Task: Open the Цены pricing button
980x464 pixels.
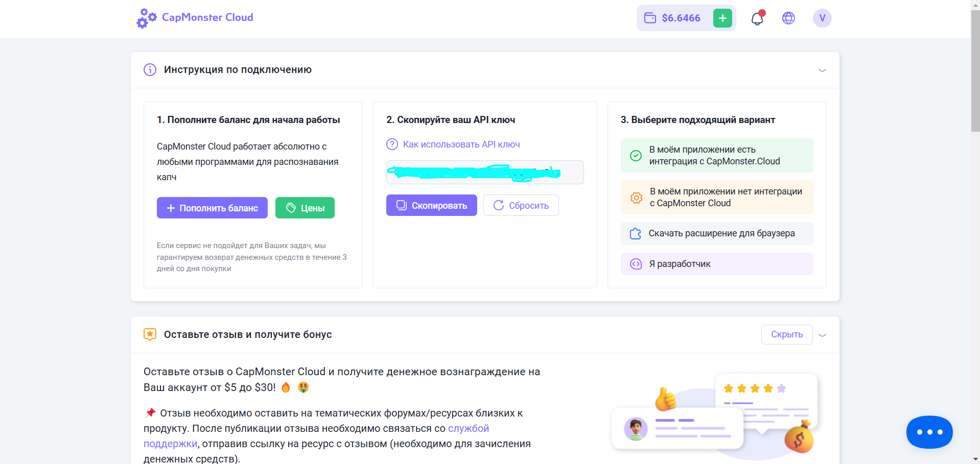Action: 305,208
